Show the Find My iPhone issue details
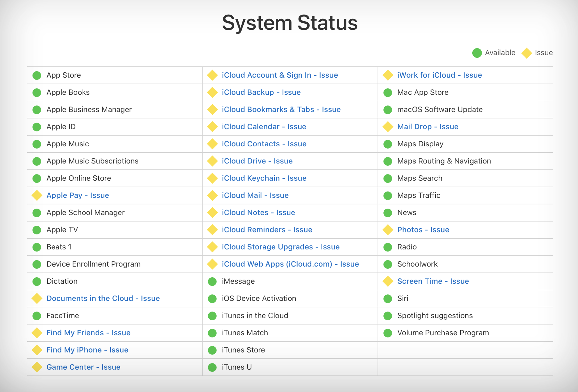This screenshot has width=578, height=392. tap(87, 350)
